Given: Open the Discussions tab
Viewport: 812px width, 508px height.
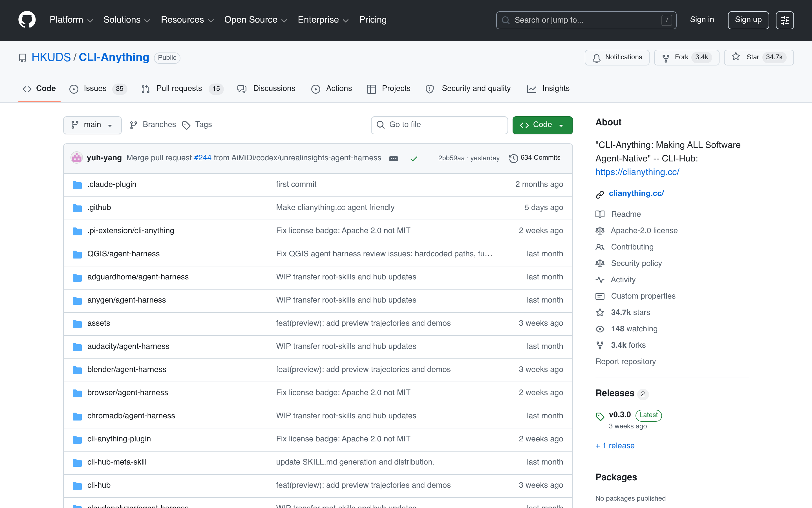Looking at the screenshot, I should [x=266, y=89].
